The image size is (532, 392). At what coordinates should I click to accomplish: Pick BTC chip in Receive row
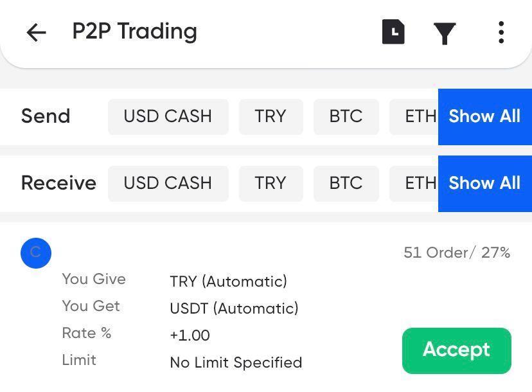[x=346, y=183]
